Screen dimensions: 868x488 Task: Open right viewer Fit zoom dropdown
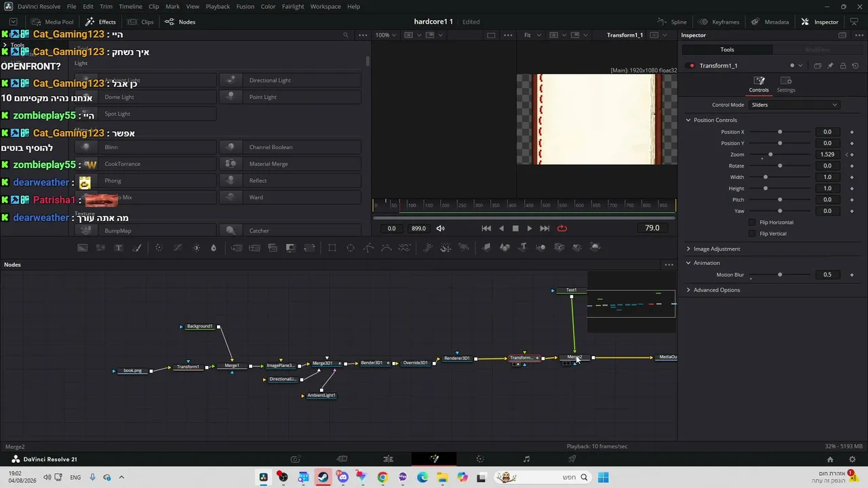(x=531, y=35)
